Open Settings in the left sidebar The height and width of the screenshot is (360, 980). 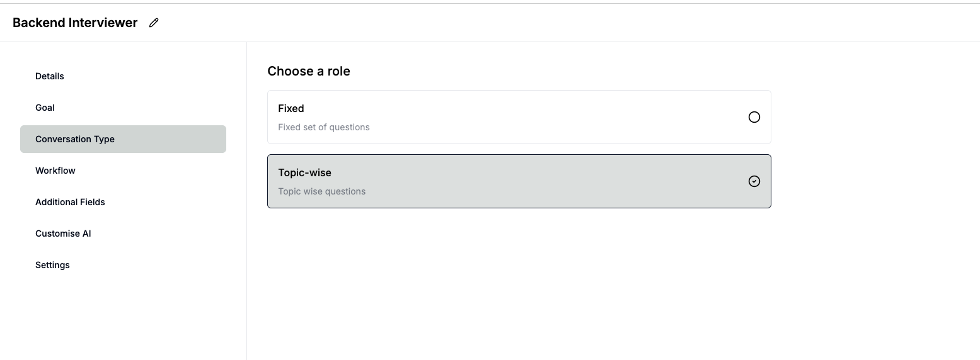(52, 265)
